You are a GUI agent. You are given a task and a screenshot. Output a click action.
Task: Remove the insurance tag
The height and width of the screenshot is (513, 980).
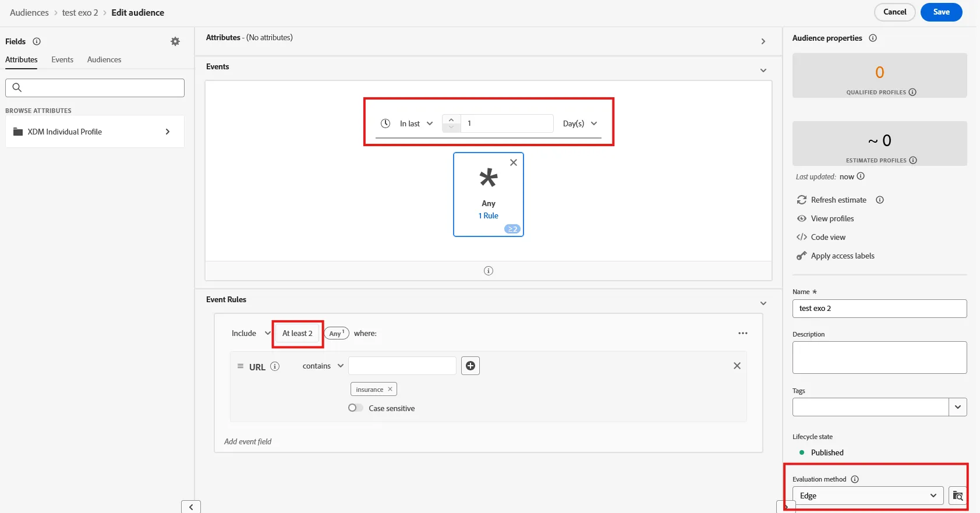pyautogui.click(x=390, y=389)
